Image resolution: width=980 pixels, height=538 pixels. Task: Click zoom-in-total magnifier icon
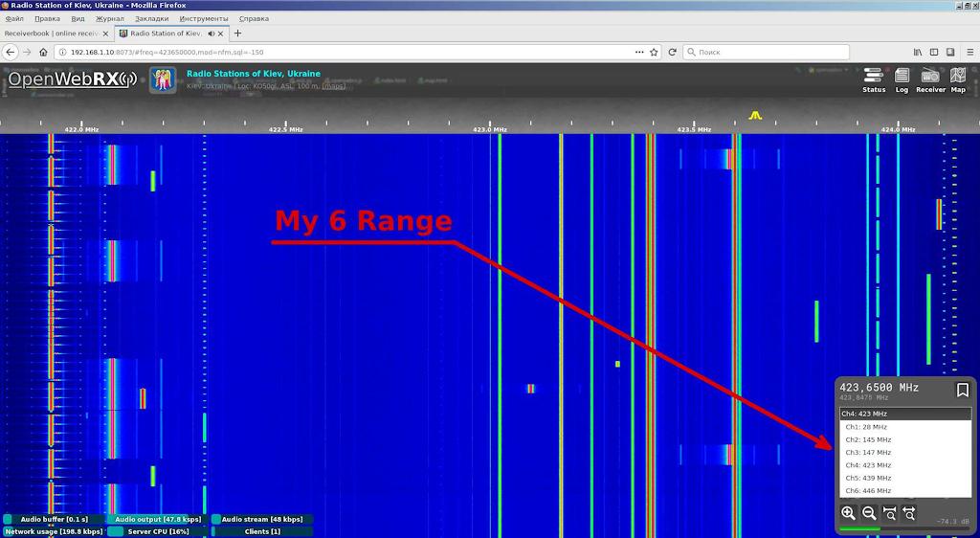pos(889,513)
